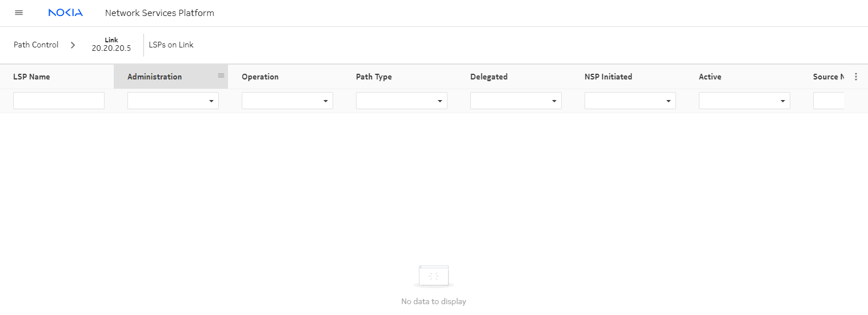Screen dimensions: 868x315
Task: Open the Path Type filter dropdown
Action: (402, 101)
